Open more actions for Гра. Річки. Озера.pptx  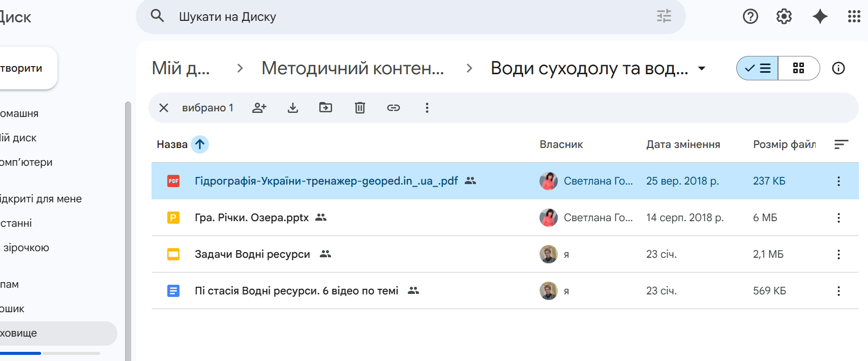click(x=839, y=218)
